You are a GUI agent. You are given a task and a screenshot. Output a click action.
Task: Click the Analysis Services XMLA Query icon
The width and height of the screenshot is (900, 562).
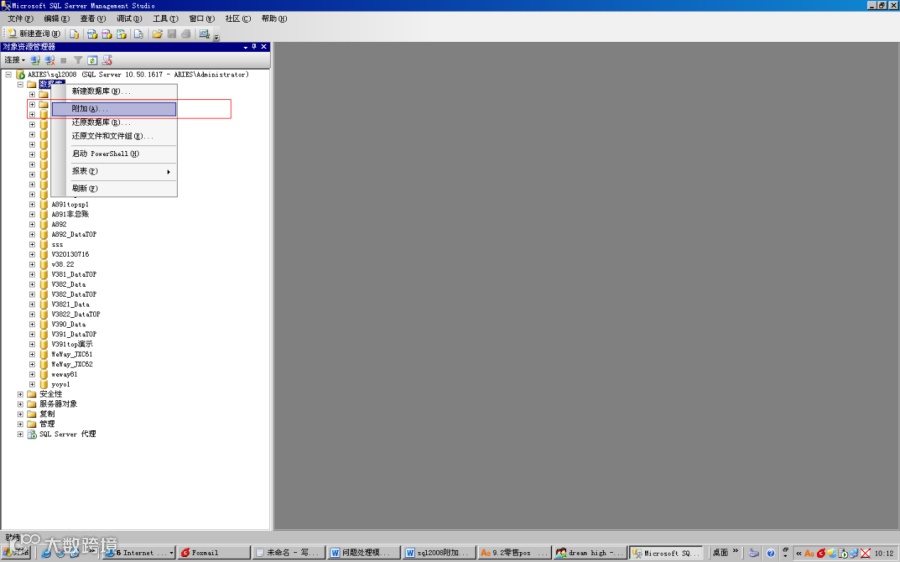(x=122, y=34)
